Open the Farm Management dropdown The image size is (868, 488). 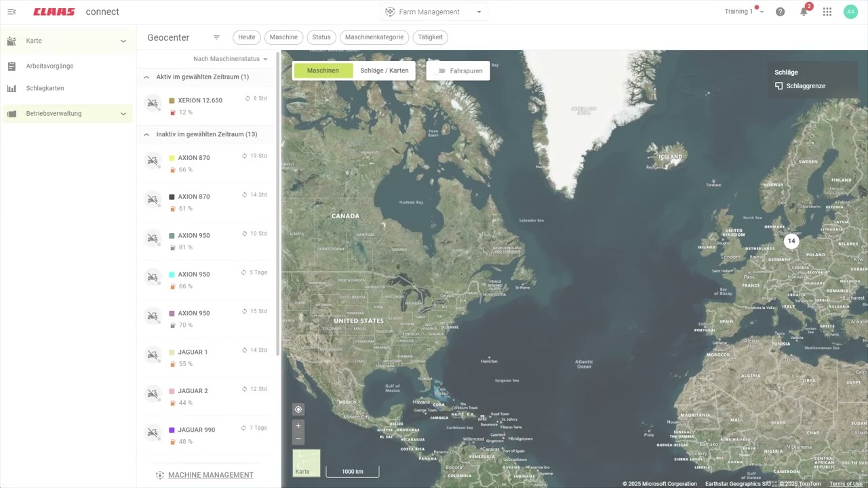[434, 12]
